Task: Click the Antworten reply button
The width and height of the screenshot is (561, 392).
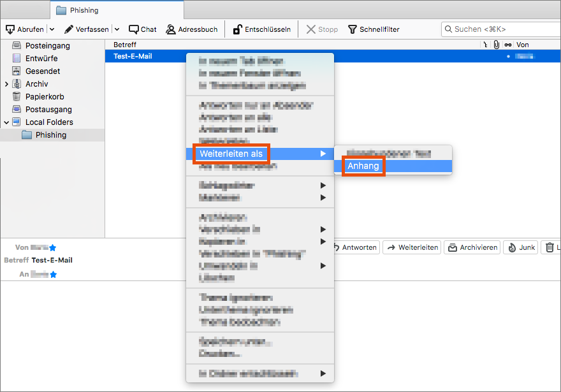Action: (355, 247)
